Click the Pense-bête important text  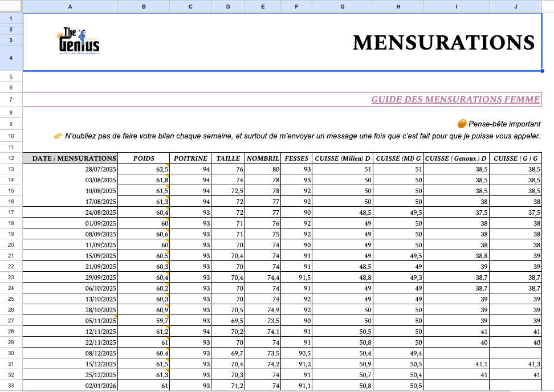(x=504, y=124)
